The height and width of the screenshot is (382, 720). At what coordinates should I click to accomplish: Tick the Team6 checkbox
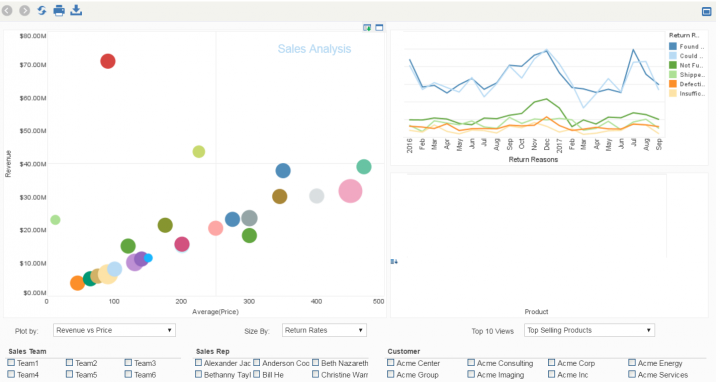click(128, 374)
